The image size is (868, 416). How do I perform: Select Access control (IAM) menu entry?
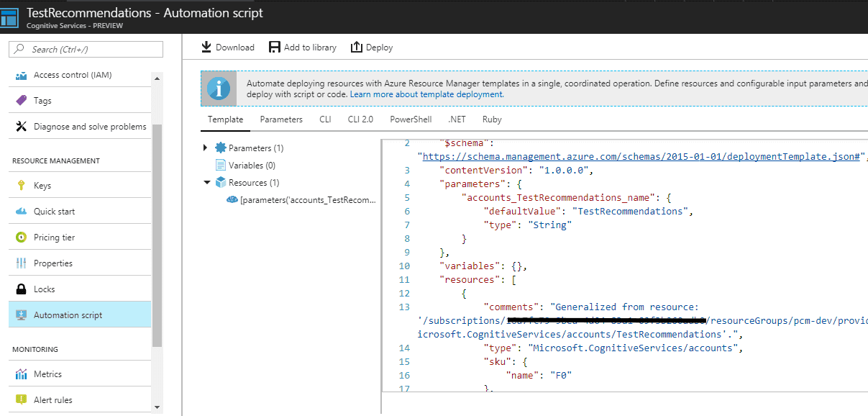tap(80, 75)
